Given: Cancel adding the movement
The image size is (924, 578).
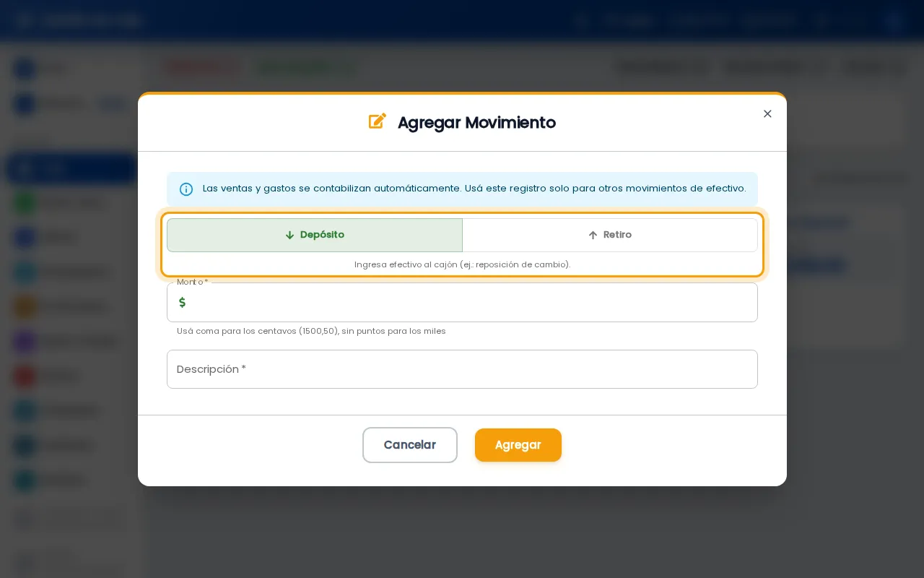Looking at the screenshot, I should tap(410, 445).
